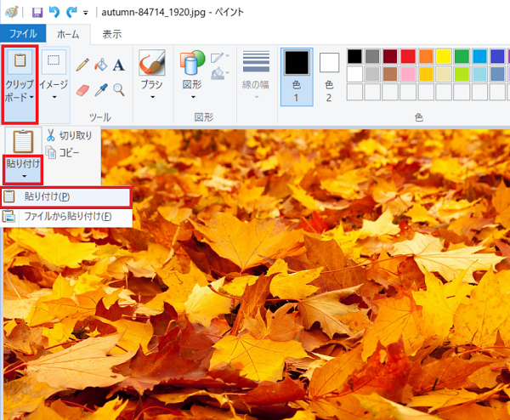This screenshot has height=420, width=510.
Task: Click 切り取り (Cut) with scissors icon
Action: click(70, 135)
